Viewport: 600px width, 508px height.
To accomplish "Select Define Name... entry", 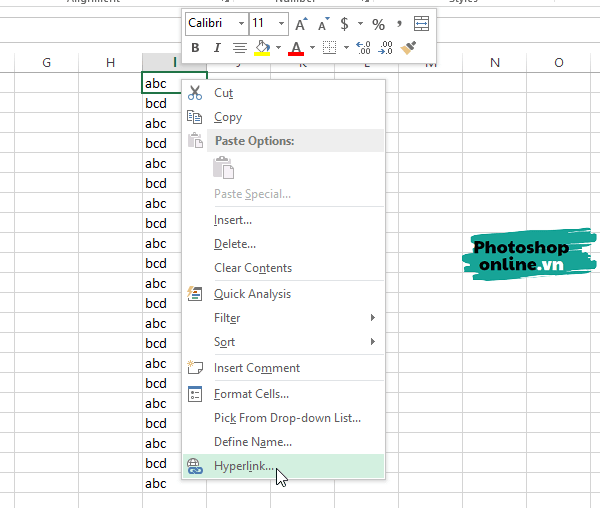I will coord(284,442).
